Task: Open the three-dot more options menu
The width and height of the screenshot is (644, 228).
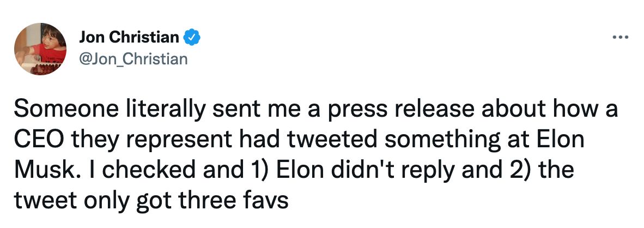Action: click(621, 38)
